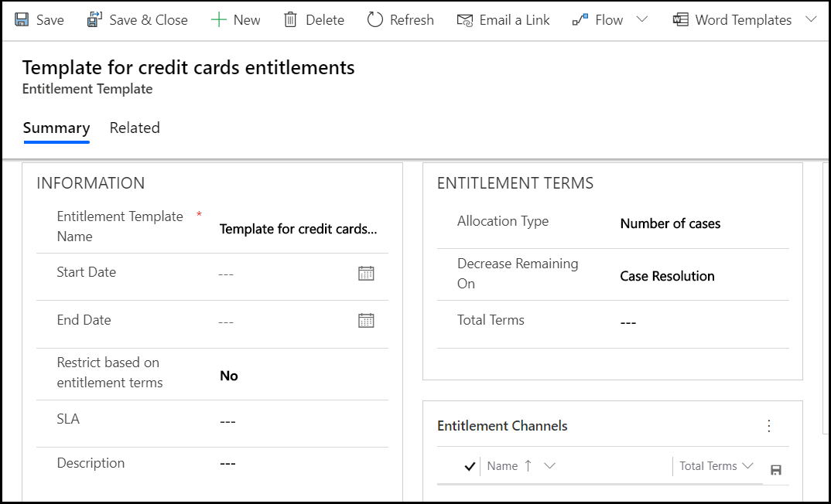Click the save icon in Entitlement Channels grid
The height and width of the screenshot is (504, 831).
pos(775,469)
